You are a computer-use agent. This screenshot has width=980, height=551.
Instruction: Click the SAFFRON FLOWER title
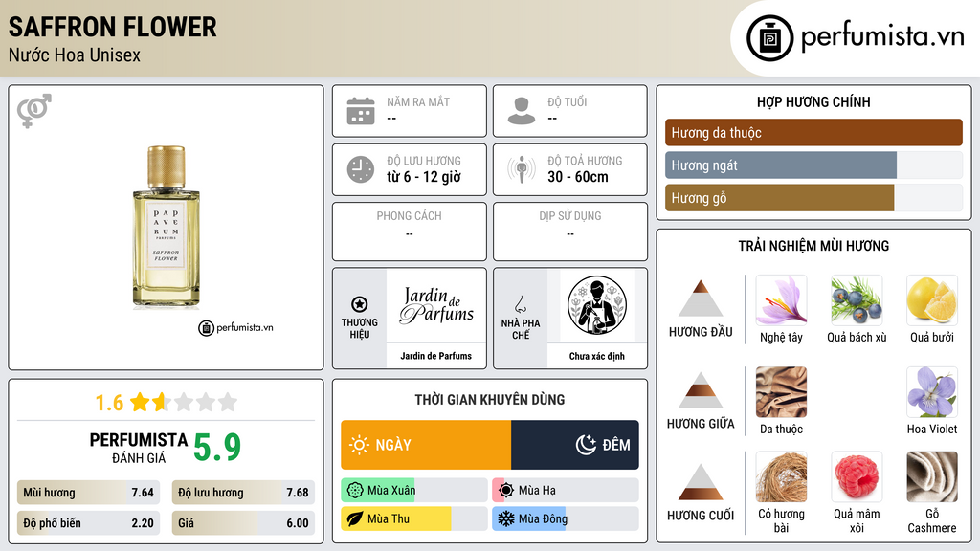click(113, 28)
